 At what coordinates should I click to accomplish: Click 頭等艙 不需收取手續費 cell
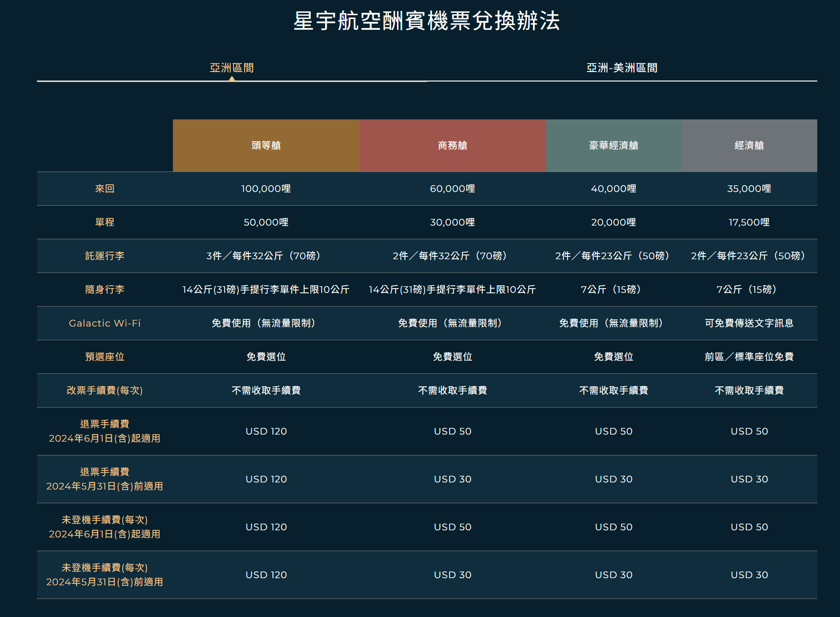[x=266, y=390]
